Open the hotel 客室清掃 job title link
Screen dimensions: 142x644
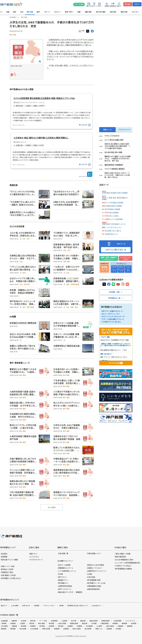(x=44, y=98)
